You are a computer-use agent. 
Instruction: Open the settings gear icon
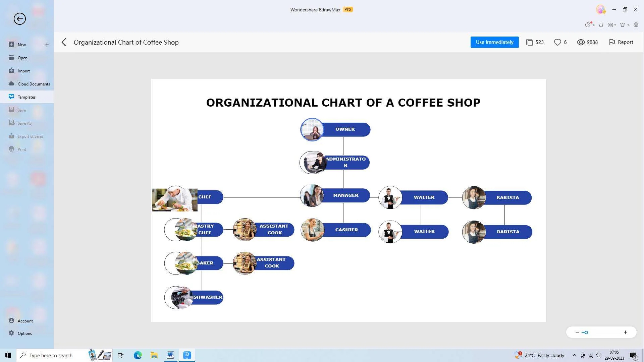click(636, 25)
